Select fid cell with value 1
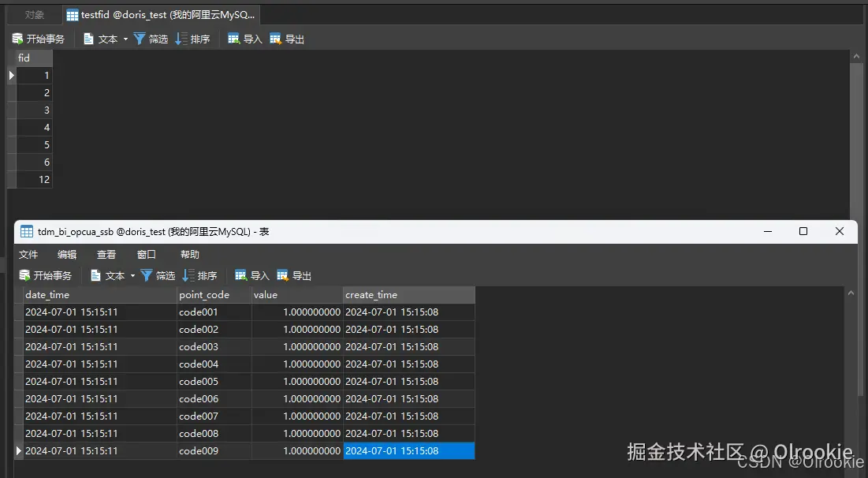The width and height of the screenshot is (868, 478). [x=35, y=75]
